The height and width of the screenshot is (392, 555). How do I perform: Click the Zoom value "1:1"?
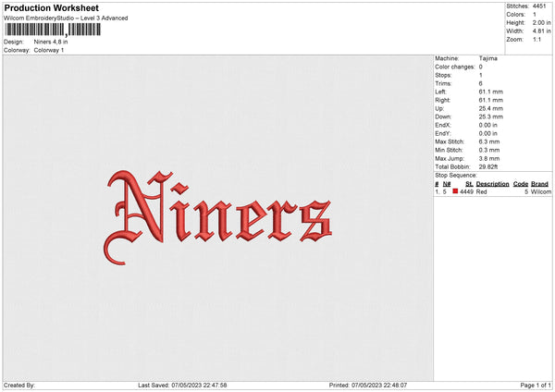point(536,39)
